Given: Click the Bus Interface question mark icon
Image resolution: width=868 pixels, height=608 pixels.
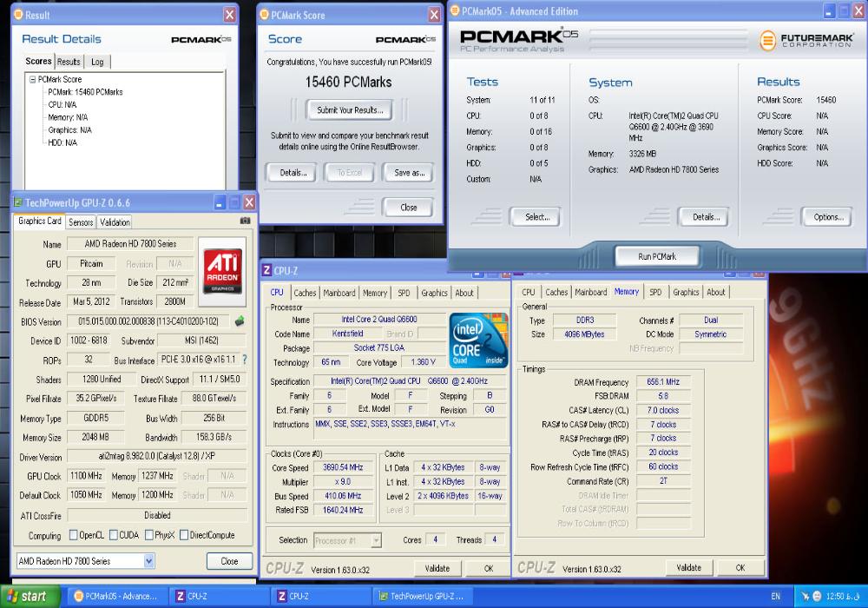Looking at the screenshot, I should tap(245, 360).
